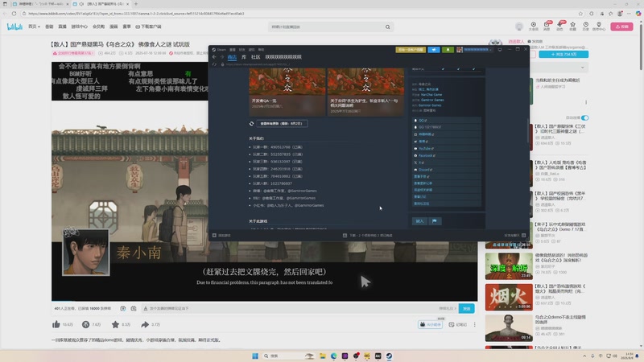Like the video with the thumbs-up icon

56,325
